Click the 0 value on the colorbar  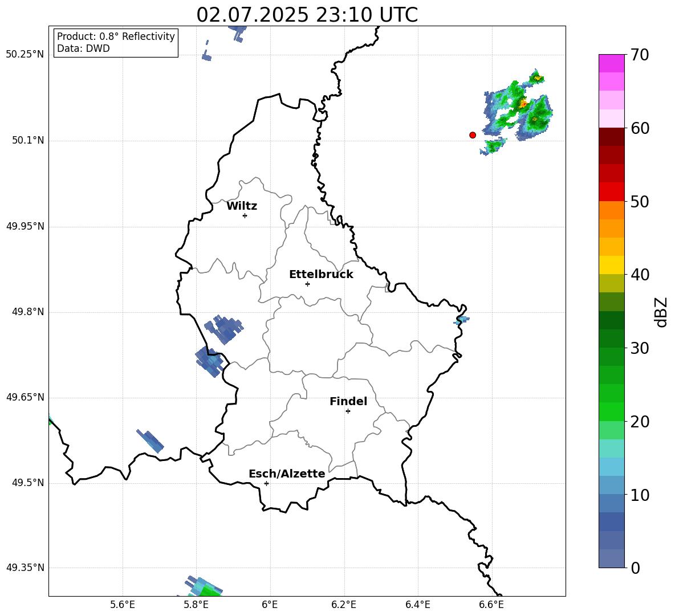coord(635,568)
